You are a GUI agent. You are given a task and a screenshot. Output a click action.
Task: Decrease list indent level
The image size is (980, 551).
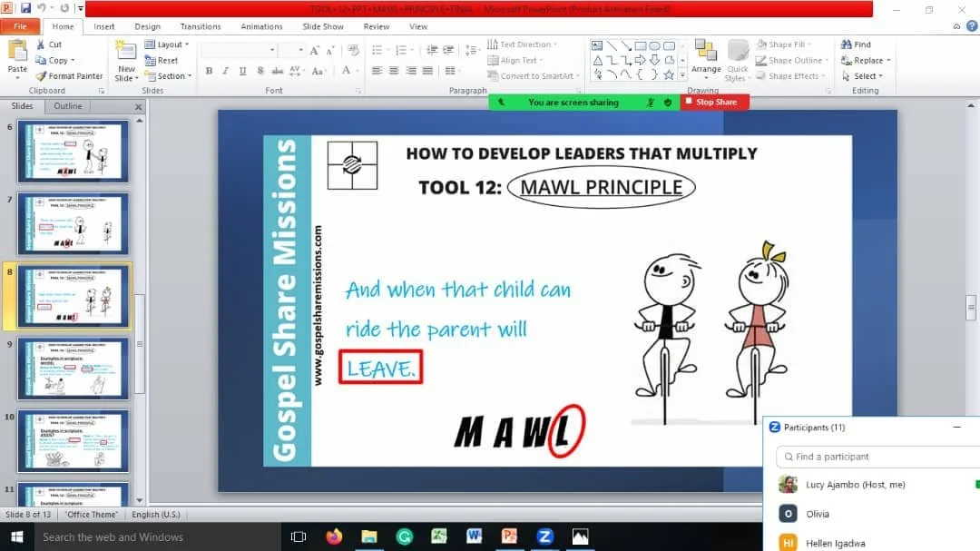431,50
